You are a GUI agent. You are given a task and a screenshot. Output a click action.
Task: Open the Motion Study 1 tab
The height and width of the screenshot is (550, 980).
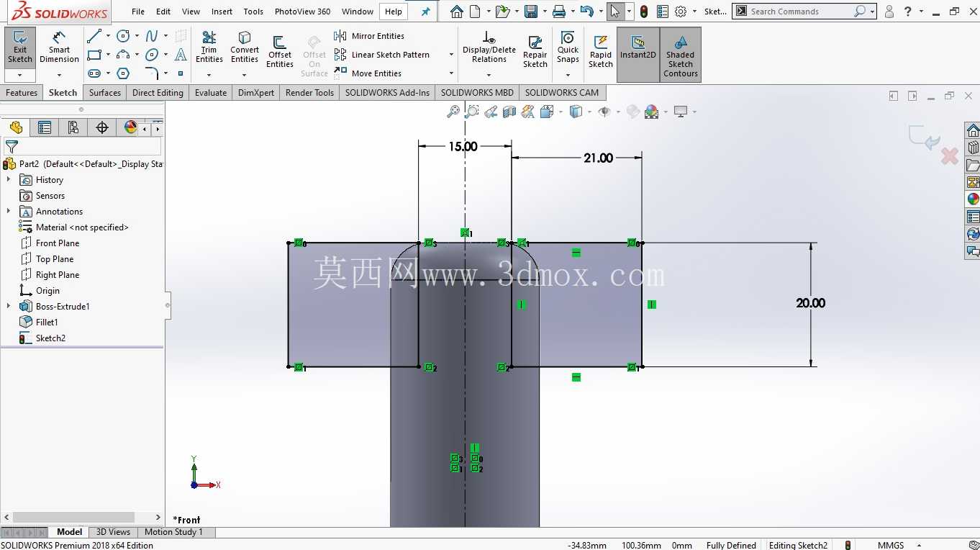click(173, 532)
